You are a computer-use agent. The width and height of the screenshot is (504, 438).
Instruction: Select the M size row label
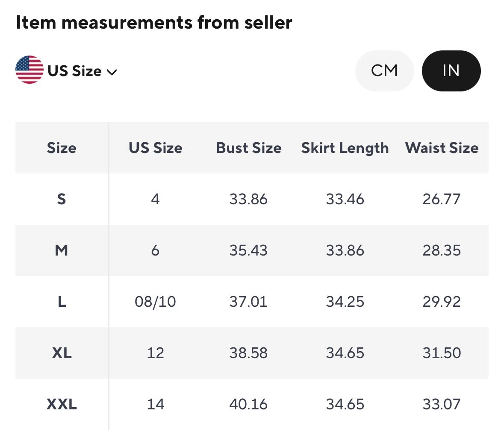[x=62, y=250]
